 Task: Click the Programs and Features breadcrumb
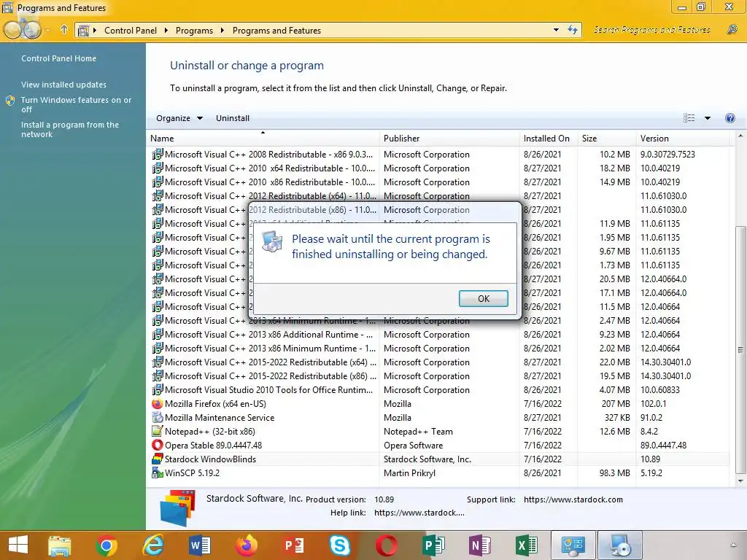point(276,31)
